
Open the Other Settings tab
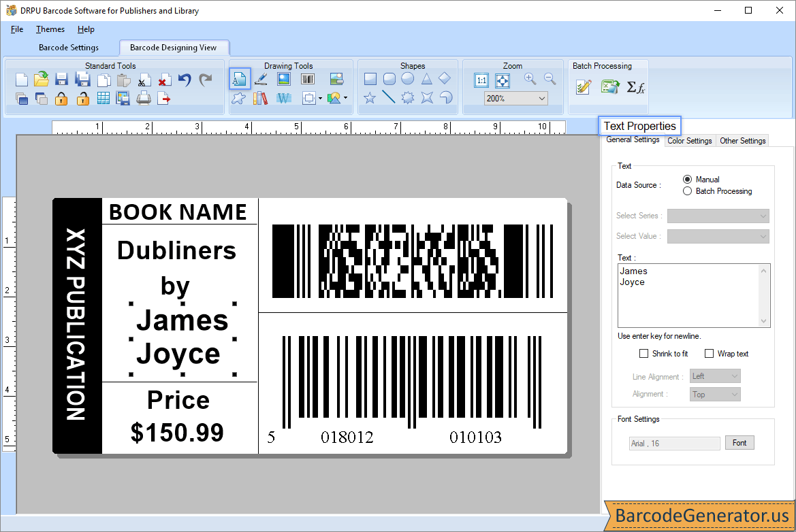click(x=743, y=141)
